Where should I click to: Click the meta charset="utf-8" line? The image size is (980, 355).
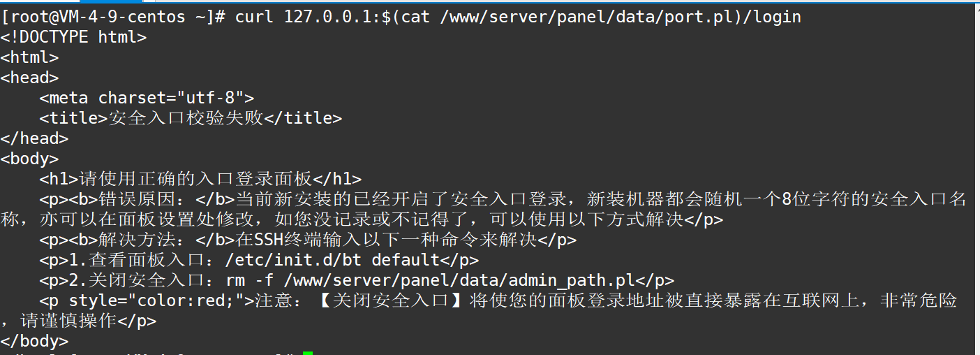[x=147, y=98]
